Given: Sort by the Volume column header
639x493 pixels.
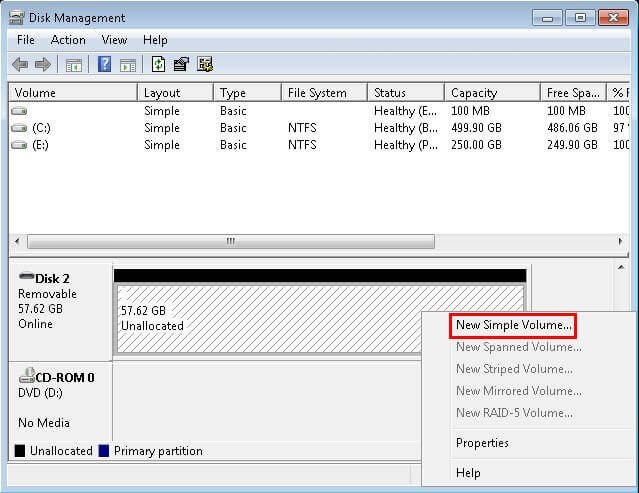Looking at the screenshot, I should (x=73, y=92).
